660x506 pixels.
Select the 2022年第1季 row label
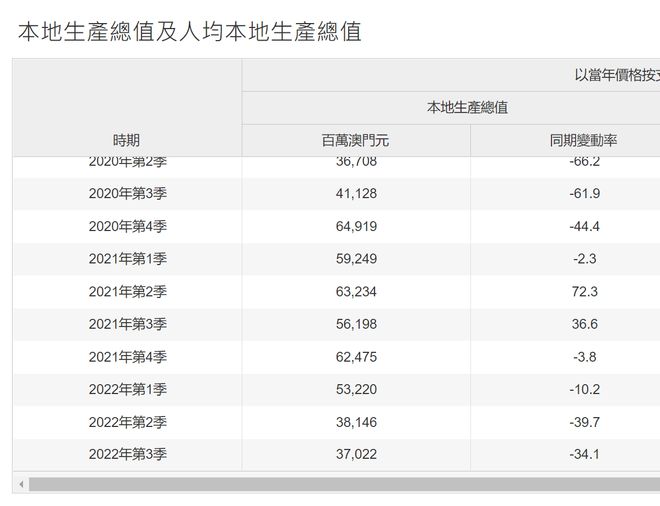[x=126, y=390]
